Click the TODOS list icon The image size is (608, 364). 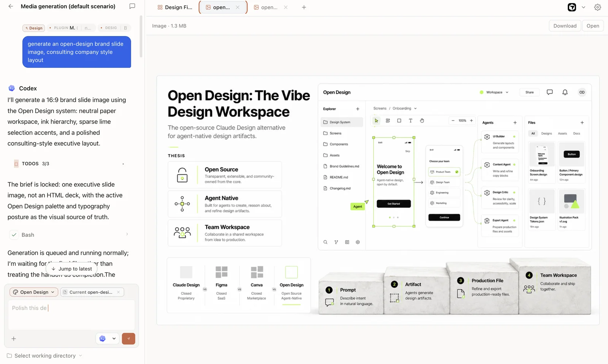(x=16, y=164)
